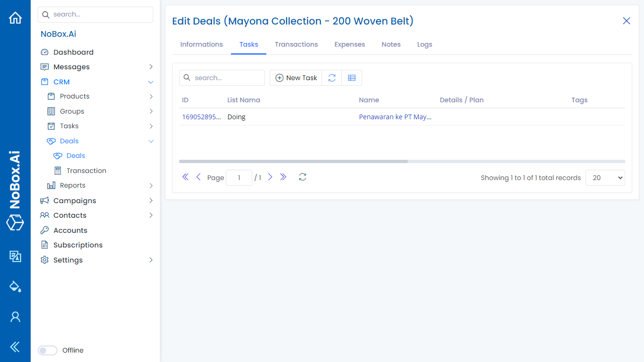
Task: Toggle the Offline status switch
Action: (48, 350)
